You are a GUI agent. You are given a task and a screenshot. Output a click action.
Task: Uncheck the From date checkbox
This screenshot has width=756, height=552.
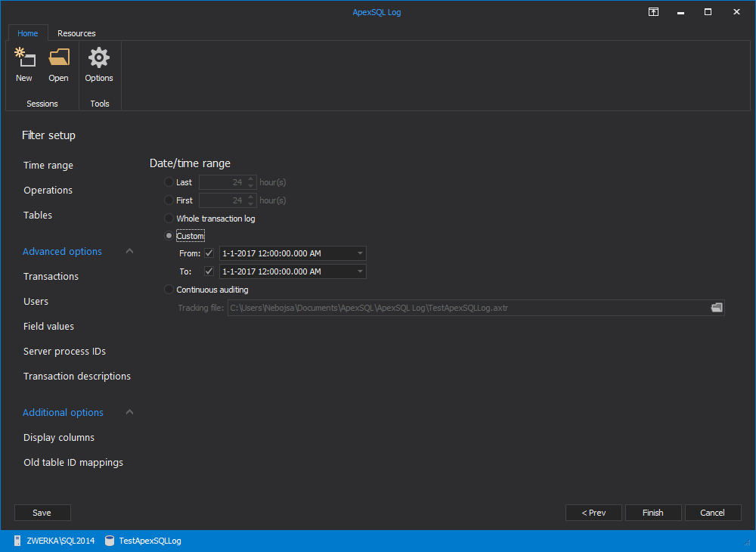coord(209,253)
